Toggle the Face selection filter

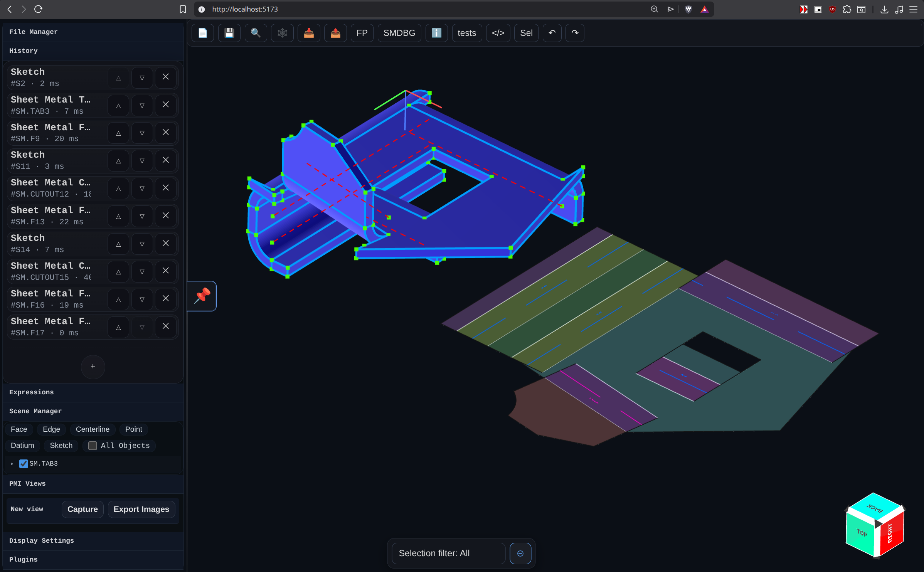[19, 429]
